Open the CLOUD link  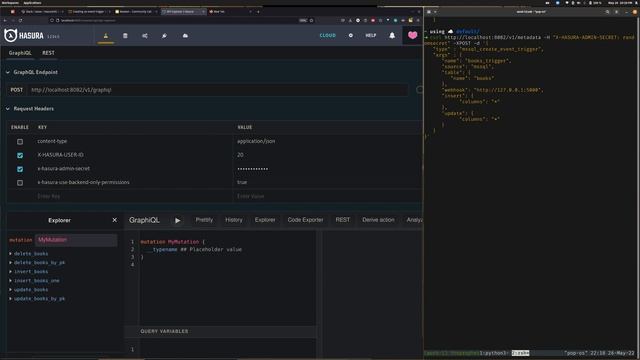tap(327, 36)
